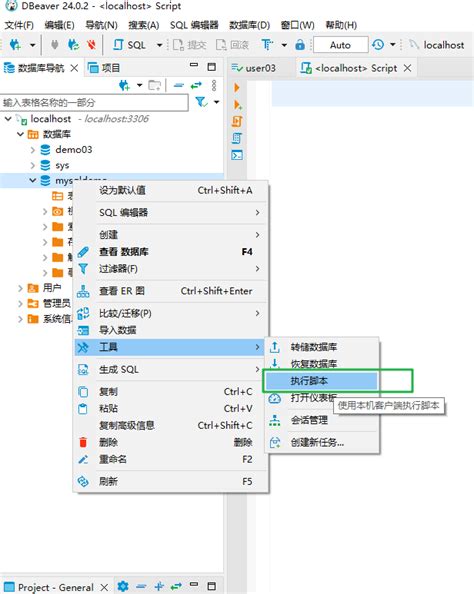Click collapse all icon in navigator toolbar

(x=178, y=86)
